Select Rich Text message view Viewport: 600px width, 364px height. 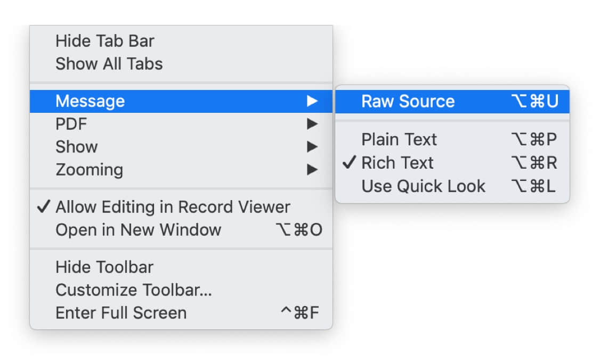[452, 163]
